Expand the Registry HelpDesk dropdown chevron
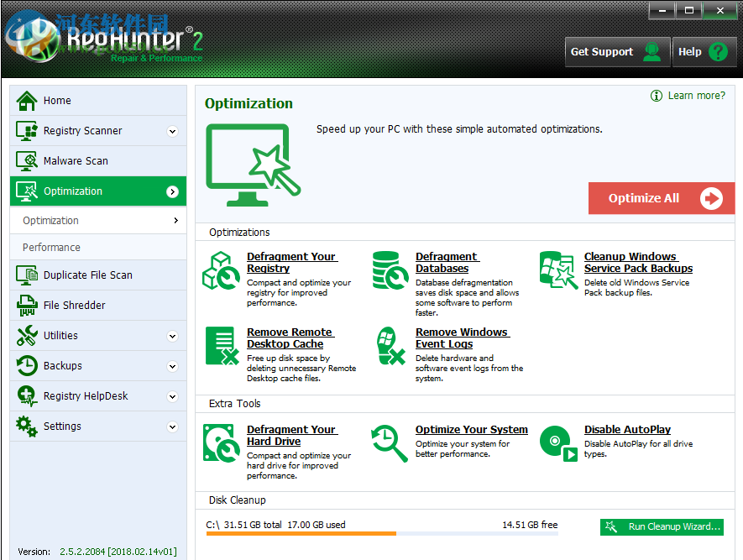743x560 pixels. pos(172,397)
